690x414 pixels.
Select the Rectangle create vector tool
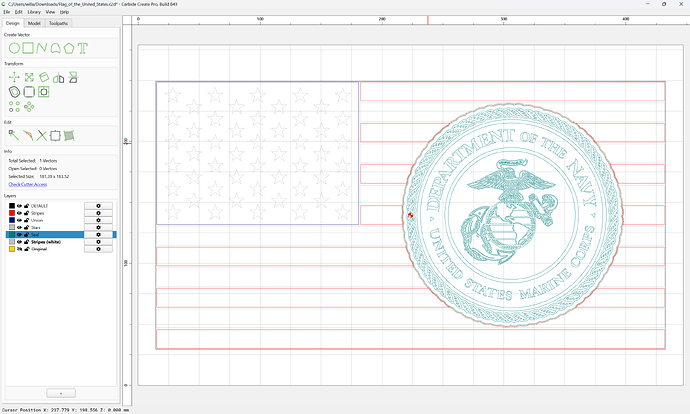28,48
